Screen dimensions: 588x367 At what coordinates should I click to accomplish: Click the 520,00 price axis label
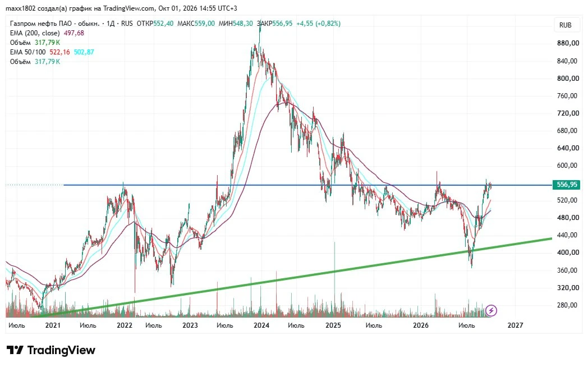(568, 200)
